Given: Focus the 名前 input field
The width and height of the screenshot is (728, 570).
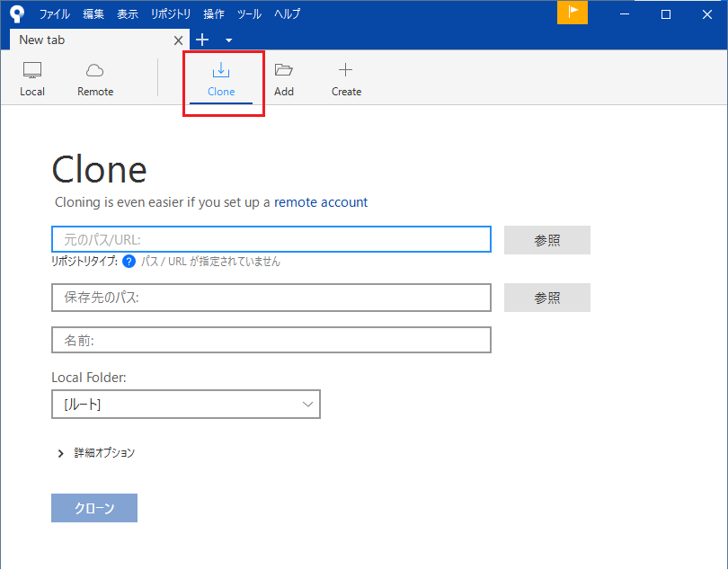Looking at the screenshot, I should point(271,340).
